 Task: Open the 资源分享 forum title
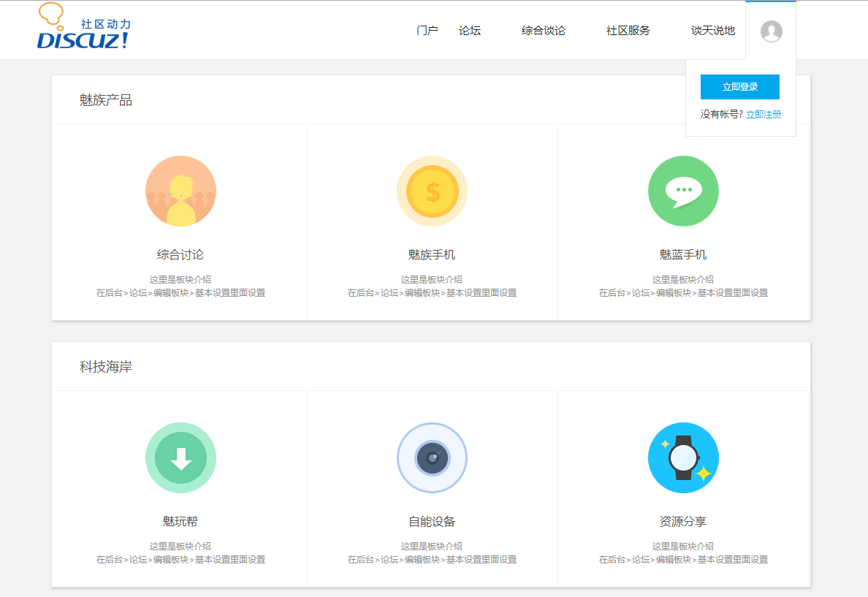(x=683, y=522)
